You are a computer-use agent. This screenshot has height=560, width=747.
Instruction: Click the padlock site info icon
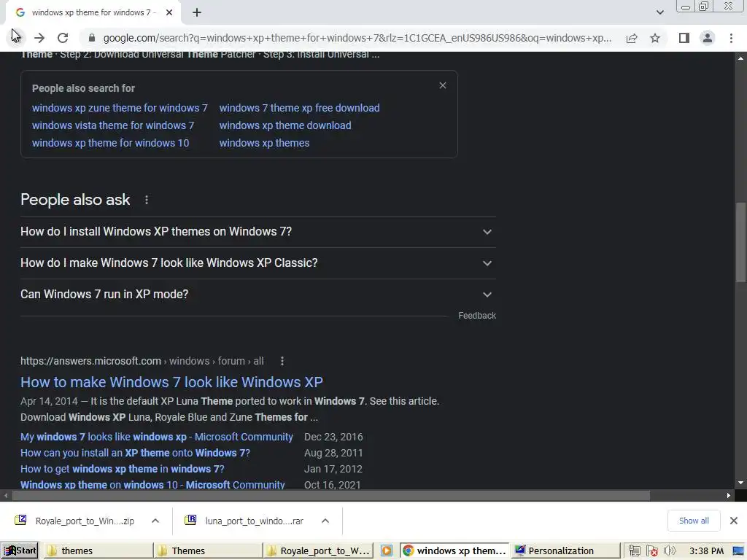click(x=92, y=38)
